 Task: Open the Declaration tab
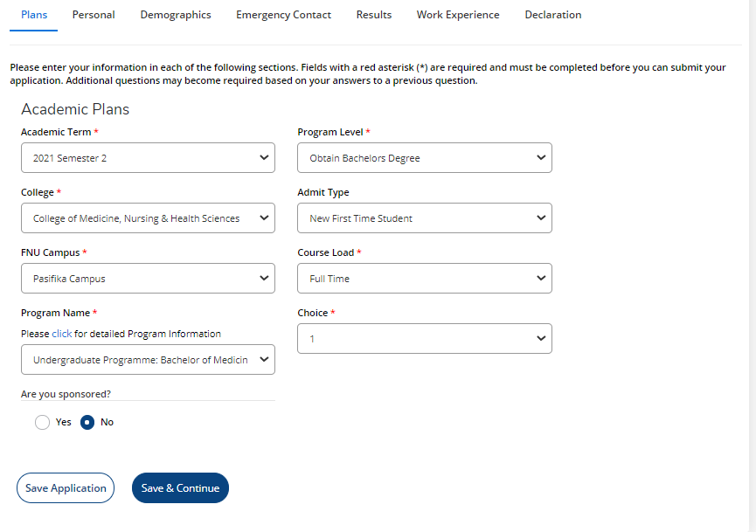tap(552, 15)
